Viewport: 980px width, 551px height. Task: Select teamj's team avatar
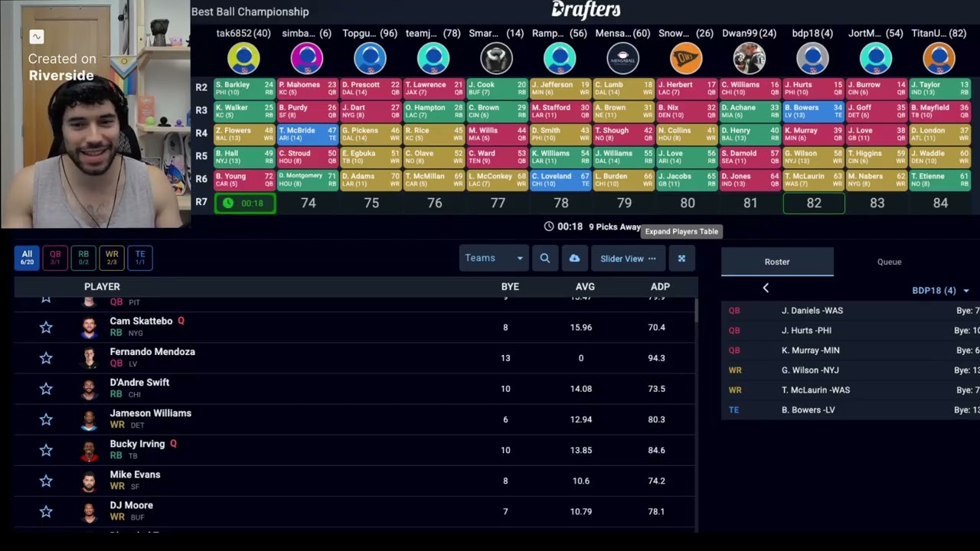point(433,58)
